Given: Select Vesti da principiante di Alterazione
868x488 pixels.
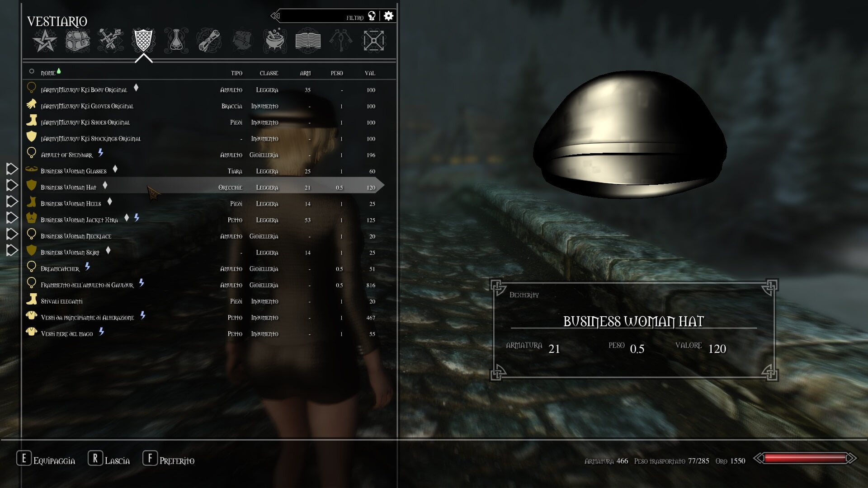Looking at the screenshot, I should (203, 317).
